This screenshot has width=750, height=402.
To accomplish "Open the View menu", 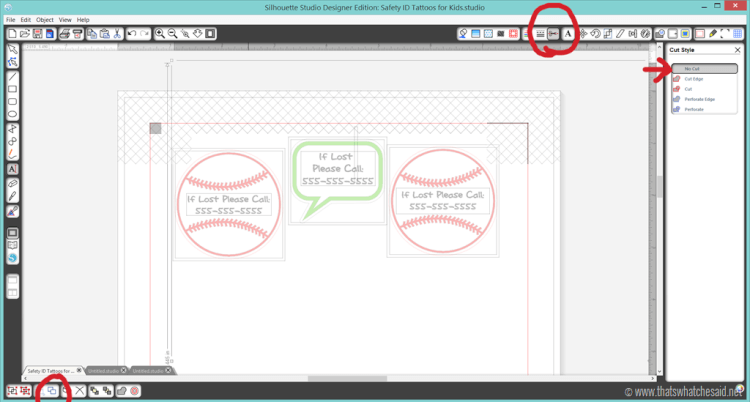I will point(65,20).
